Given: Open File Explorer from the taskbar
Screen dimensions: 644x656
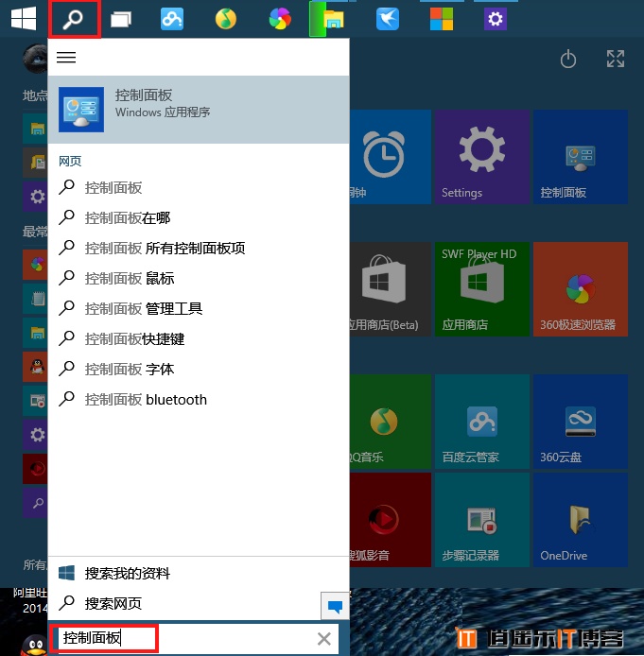Looking at the screenshot, I should (x=333, y=19).
